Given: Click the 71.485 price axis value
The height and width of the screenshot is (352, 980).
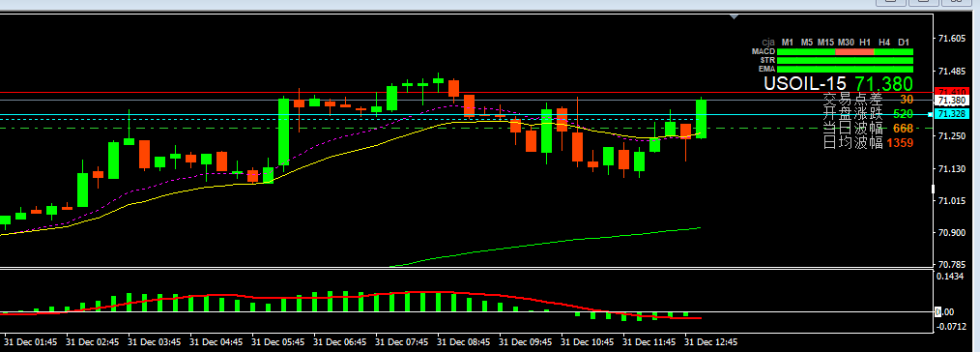Looking at the screenshot, I should click(x=952, y=72).
